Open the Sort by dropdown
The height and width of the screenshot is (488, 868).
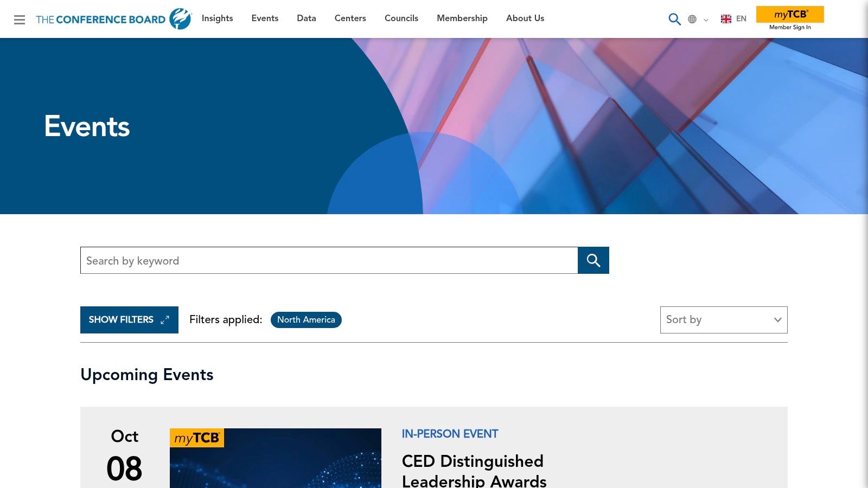(x=724, y=320)
